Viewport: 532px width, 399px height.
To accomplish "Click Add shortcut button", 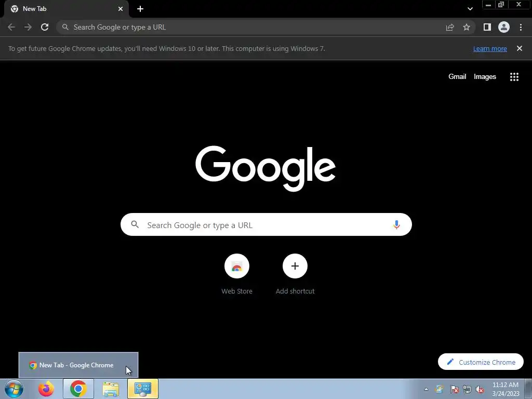I will [x=295, y=274].
